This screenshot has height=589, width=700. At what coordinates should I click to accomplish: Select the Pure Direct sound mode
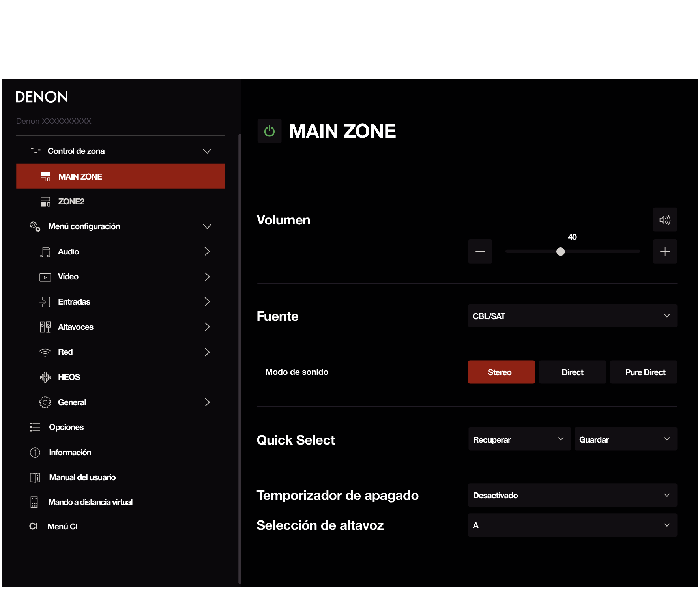644,372
